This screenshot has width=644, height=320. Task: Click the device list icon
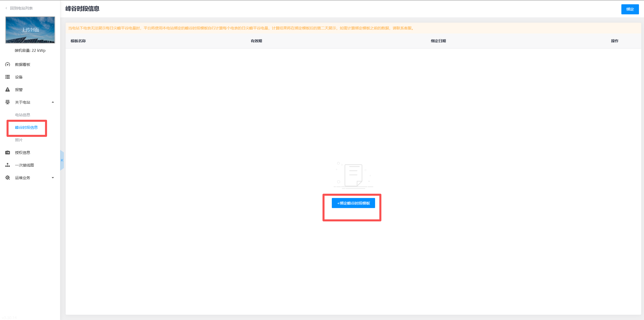pos(8,77)
